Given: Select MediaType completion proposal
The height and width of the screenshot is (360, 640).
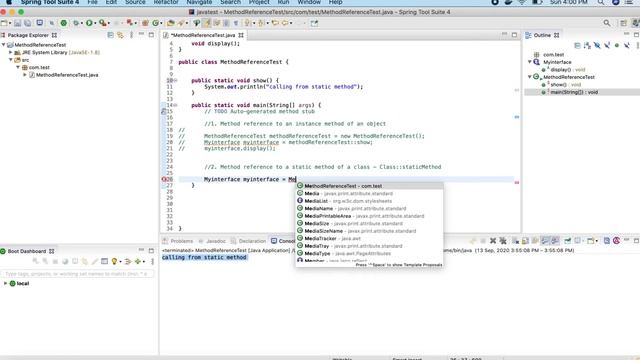Looking at the screenshot, I should tap(369, 253).
